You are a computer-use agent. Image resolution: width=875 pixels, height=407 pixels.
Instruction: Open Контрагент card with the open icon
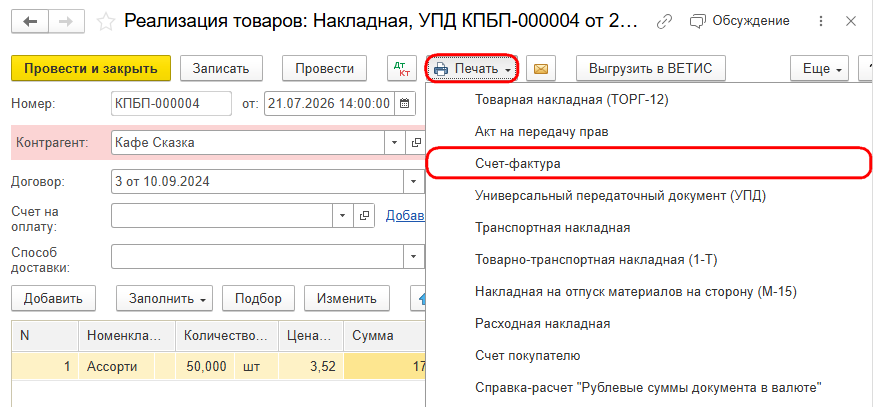point(416,142)
